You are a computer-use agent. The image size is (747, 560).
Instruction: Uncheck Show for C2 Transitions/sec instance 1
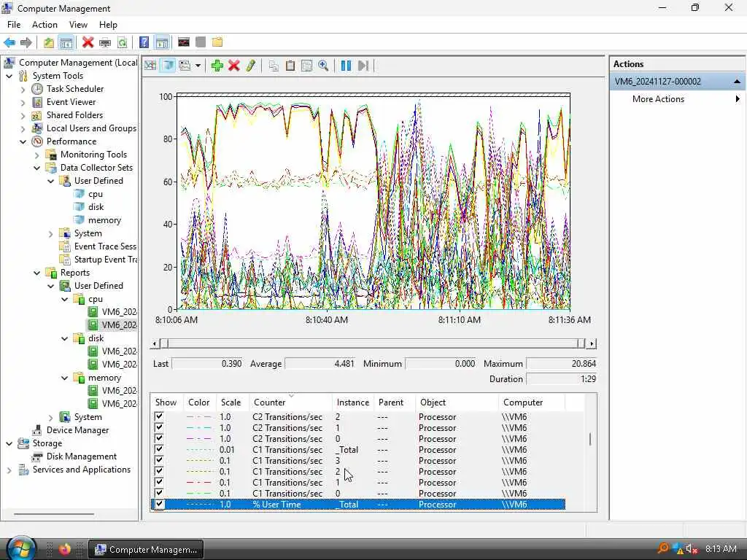click(159, 427)
